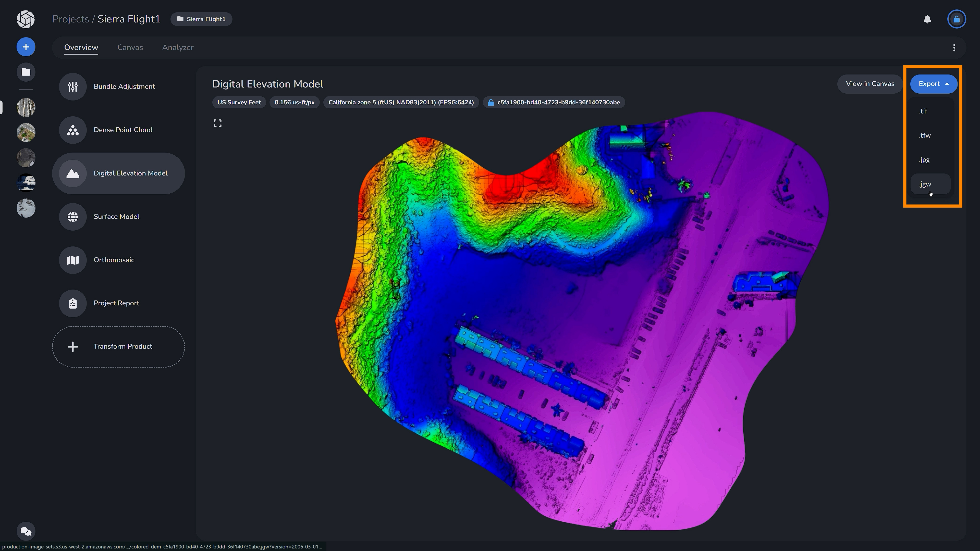Select Orthomosaic map icon

[73, 260]
